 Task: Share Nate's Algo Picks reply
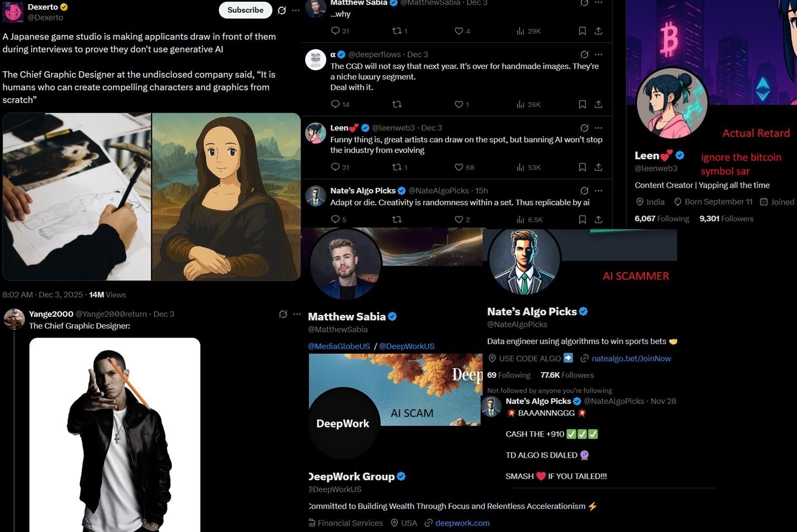tap(598, 219)
